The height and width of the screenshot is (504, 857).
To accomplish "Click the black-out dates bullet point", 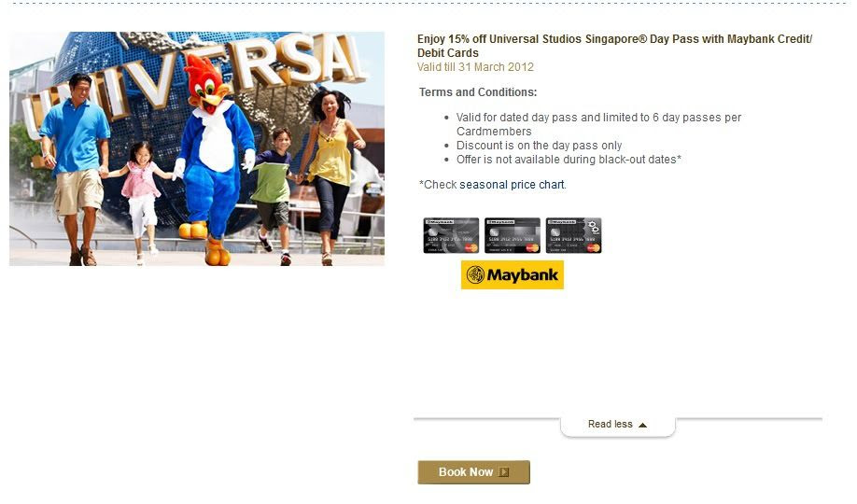I will click(569, 160).
